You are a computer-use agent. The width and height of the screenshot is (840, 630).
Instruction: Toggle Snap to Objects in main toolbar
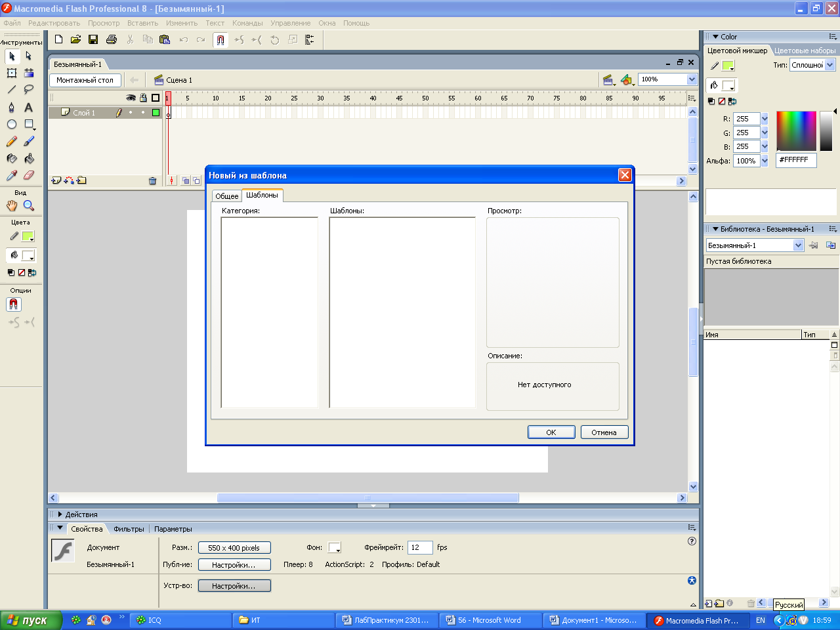(x=220, y=39)
